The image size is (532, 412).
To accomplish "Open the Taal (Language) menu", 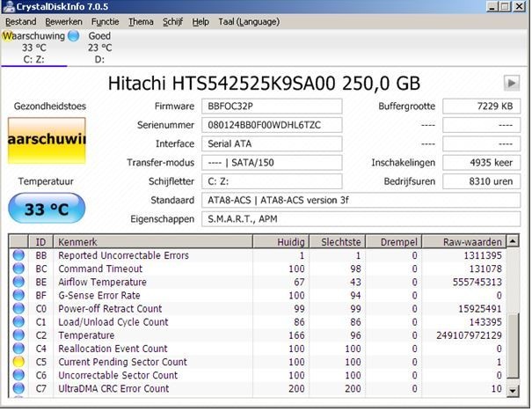I will (249, 22).
